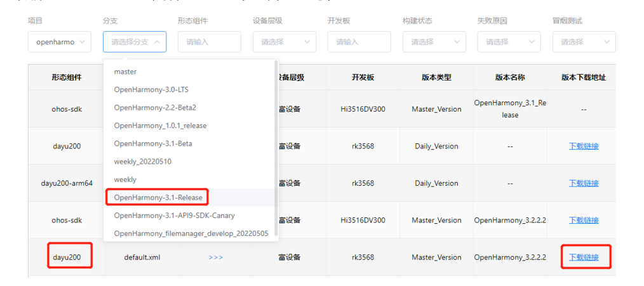Screen dimensions: 644x286
Task: Select OpenHarmony_filemanager_develop_20220505 branch option
Action: pyautogui.click(x=189, y=233)
